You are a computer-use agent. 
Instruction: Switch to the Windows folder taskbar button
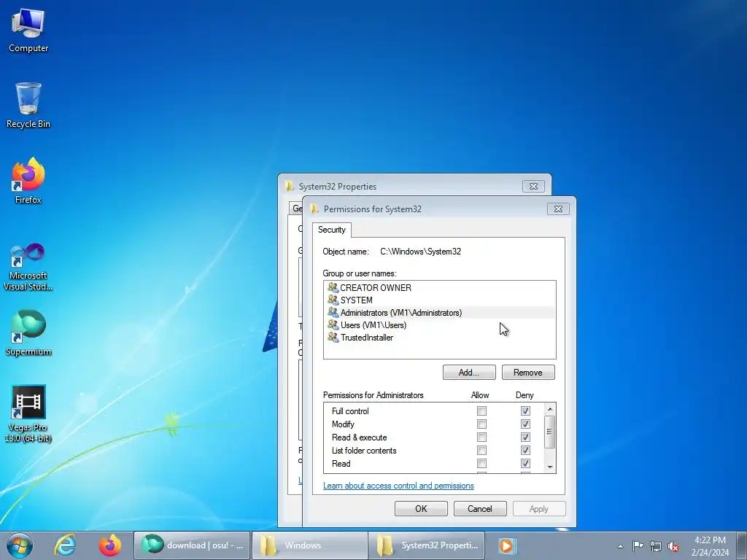pos(309,545)
